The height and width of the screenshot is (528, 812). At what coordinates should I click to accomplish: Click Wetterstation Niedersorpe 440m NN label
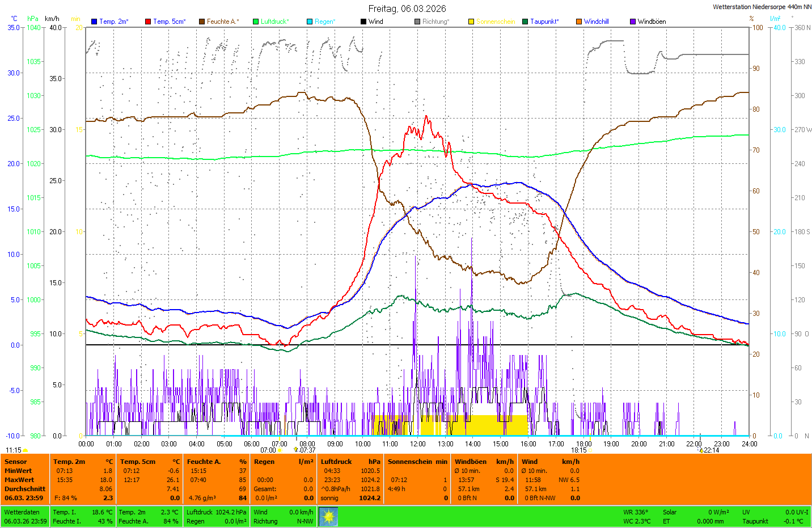point(762,7)
